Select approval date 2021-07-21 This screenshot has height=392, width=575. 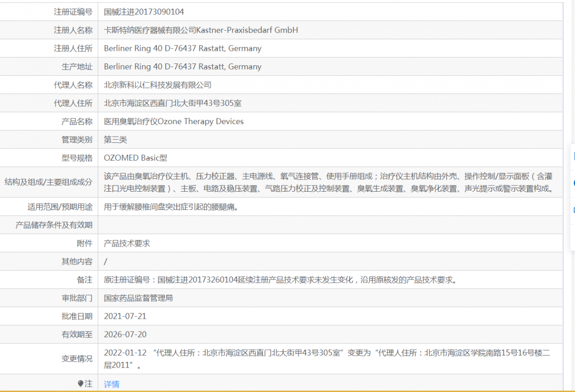[x=125, y=316]
